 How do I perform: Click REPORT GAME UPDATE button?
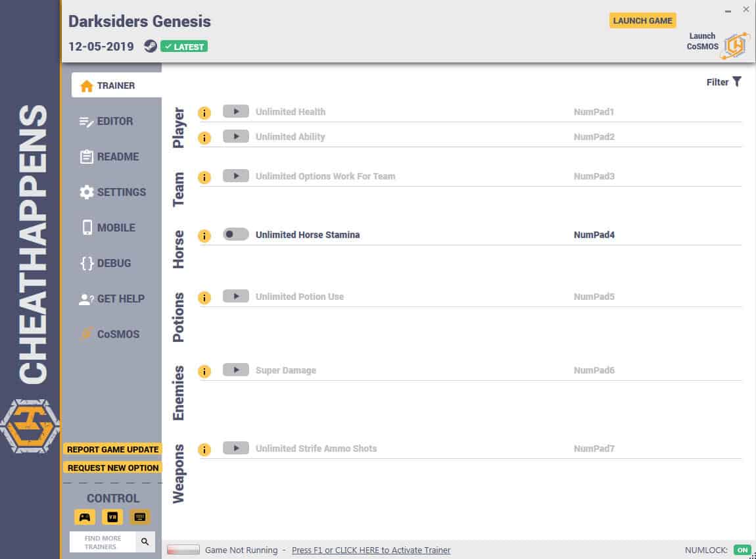pyautogui.click(x=112, y=450)
